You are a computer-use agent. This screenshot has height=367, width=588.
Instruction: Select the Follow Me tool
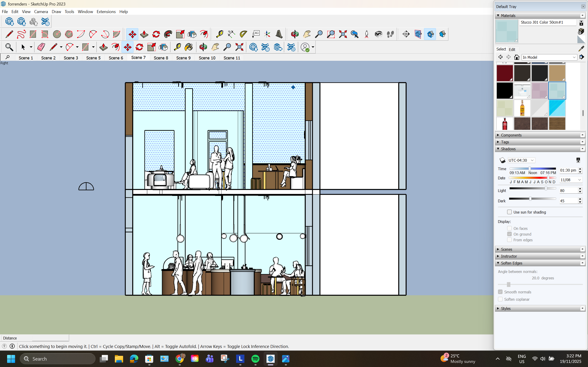pyautogui.click(x=168, y=34)
